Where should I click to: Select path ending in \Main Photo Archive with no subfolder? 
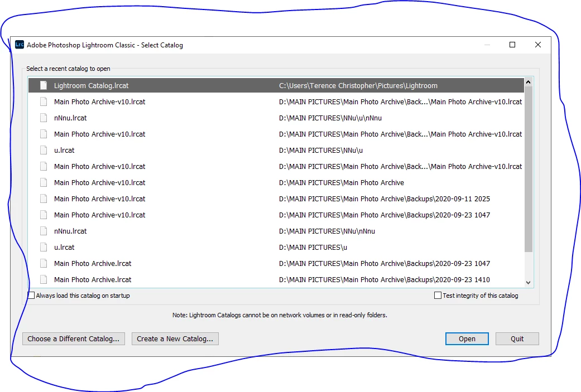341,182
